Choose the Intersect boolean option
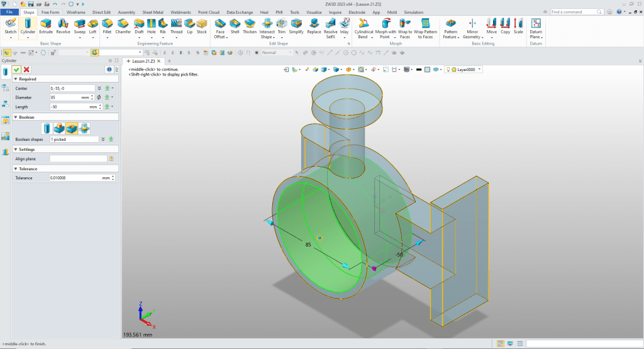 click(x=84, y=128)
